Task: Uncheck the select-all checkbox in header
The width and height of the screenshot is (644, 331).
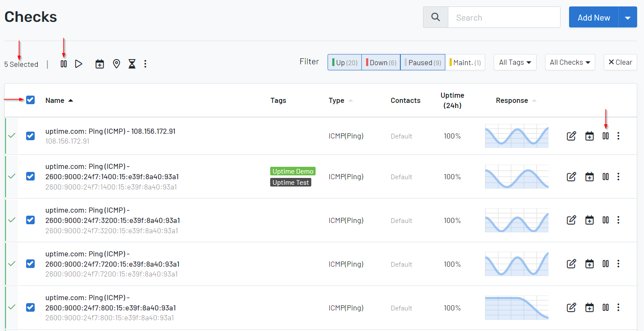Action: coord(30,100)
